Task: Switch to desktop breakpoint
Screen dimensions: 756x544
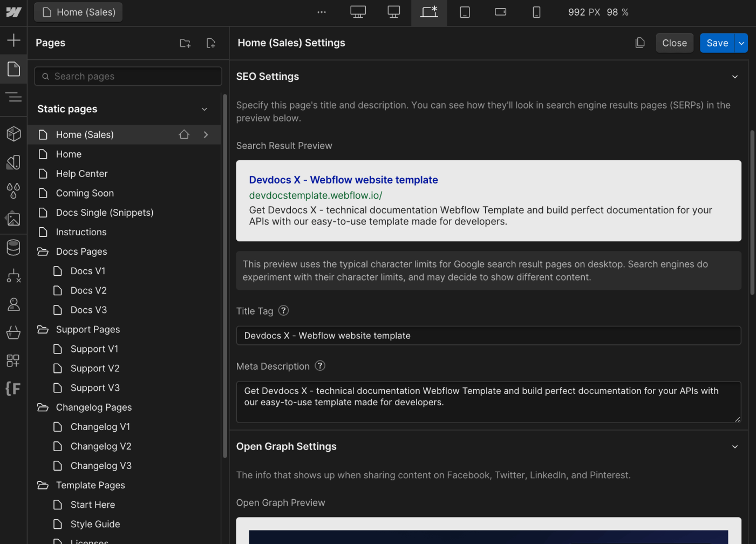Action: (x=394, y=12)
